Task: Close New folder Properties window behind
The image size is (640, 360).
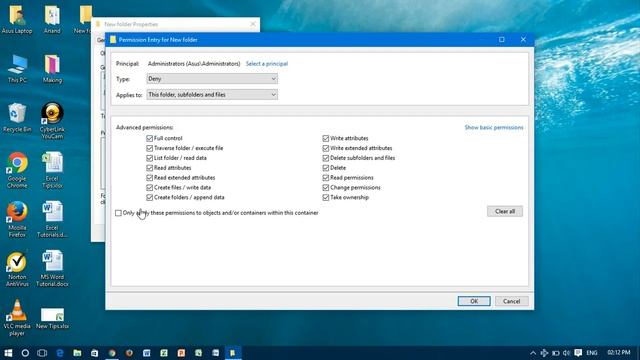Action: pos(253,24)
